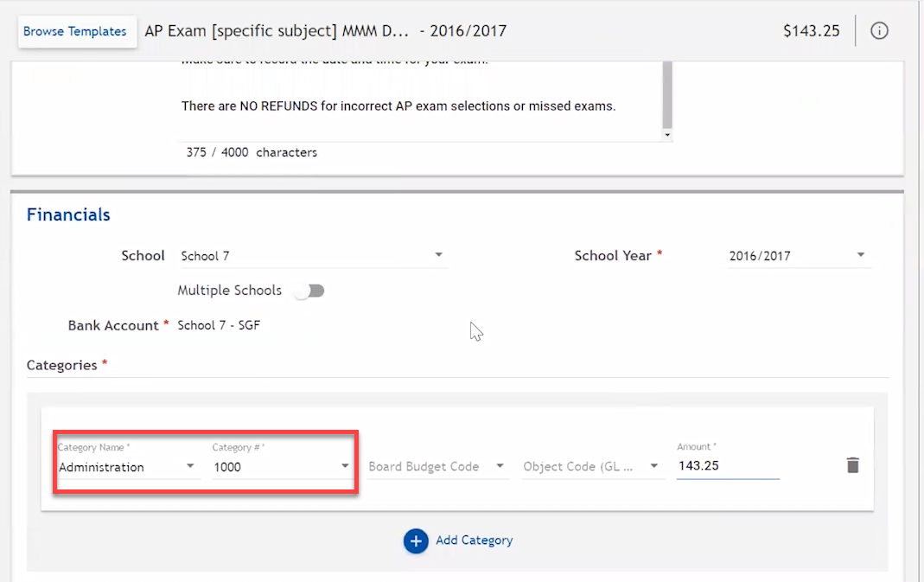Click the description text box scrollbar thumb

tap(667, 94)
